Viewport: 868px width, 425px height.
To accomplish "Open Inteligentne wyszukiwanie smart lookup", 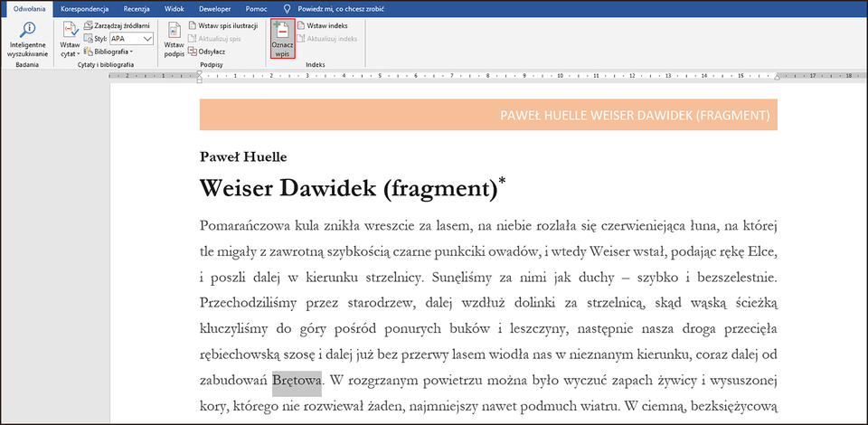I will click(28, 39).
